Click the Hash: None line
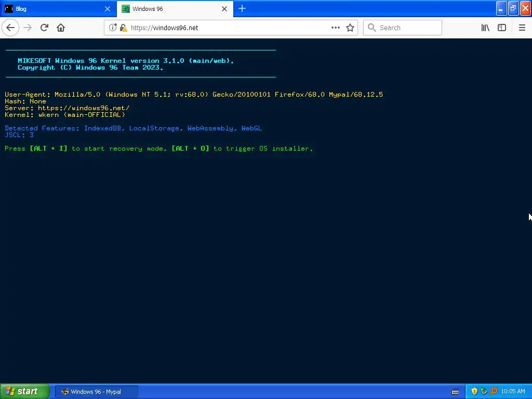532x399 pixels. [x=25, y=101]
